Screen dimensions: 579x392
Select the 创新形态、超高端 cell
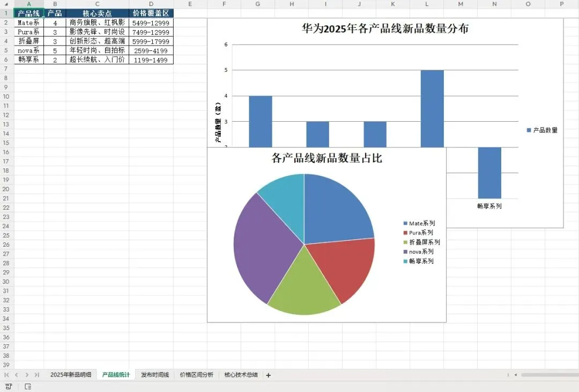coord(98,41)
